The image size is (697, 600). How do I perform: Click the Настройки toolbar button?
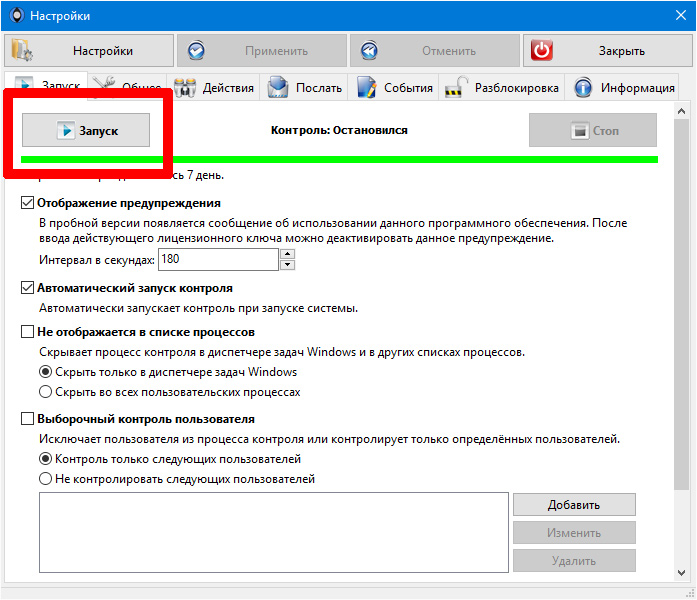click(89, 51)
